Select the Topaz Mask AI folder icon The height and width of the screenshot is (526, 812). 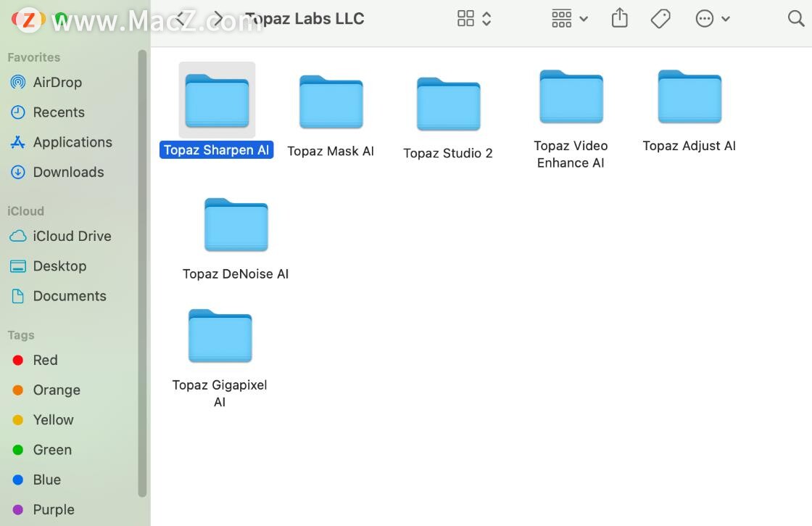(331, 102)
